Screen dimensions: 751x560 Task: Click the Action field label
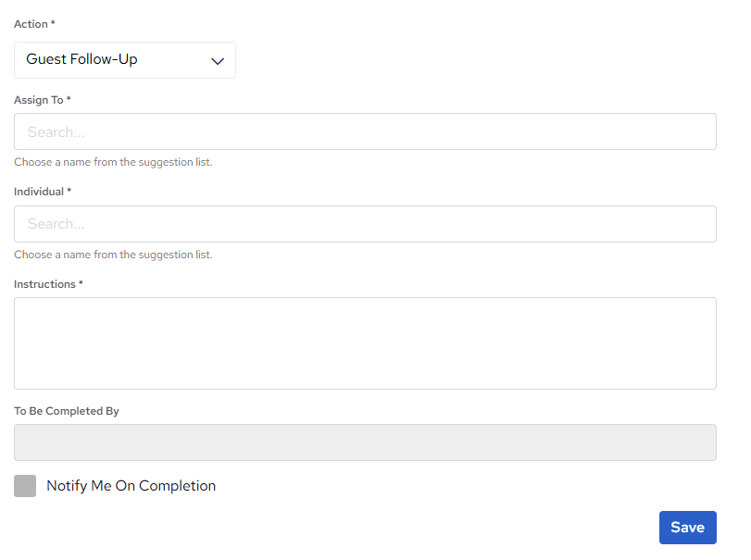[34, 24]
